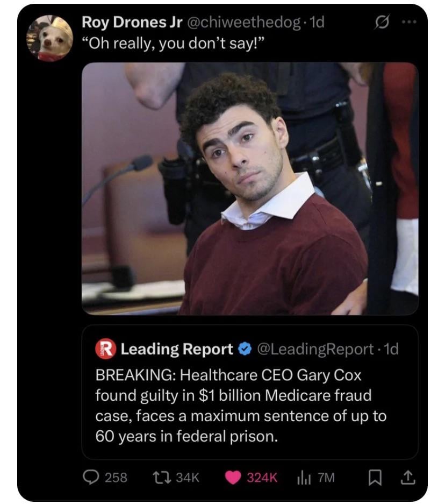Viewport: 445px width, 504px height.
Task: Like the post with the heart icon
Action: pyautogui.click(x=233, y=477)
